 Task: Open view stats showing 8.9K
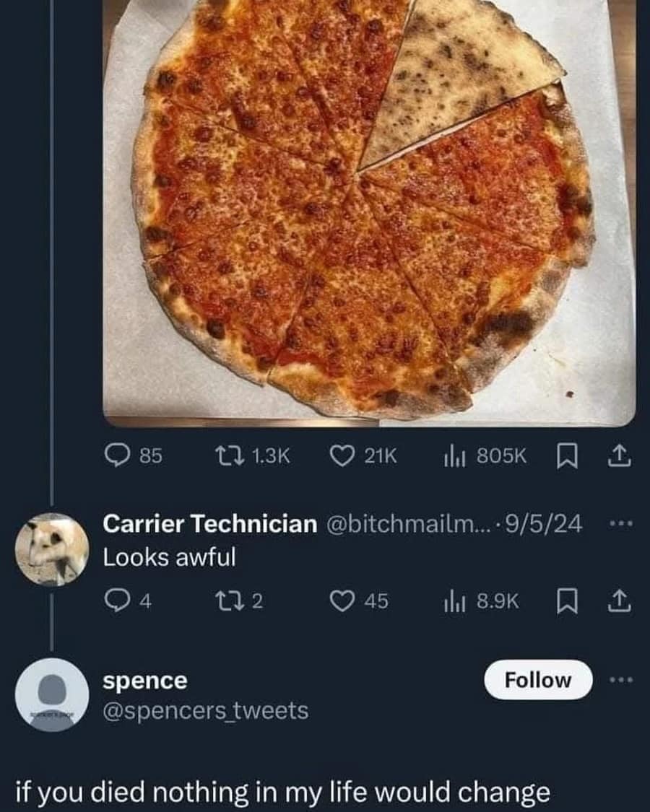click(451, 601)
